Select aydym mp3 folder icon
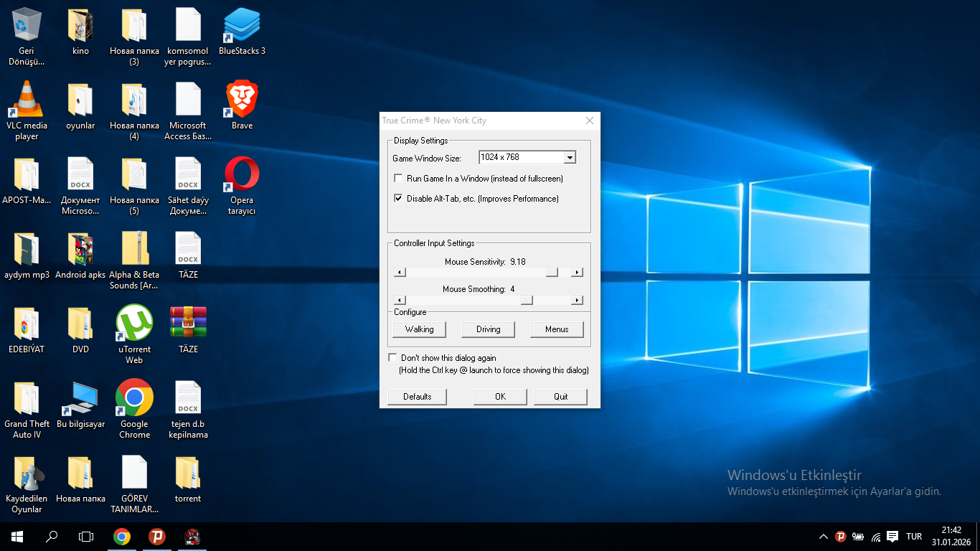980x551 pixels. click(x=27, y=256)
